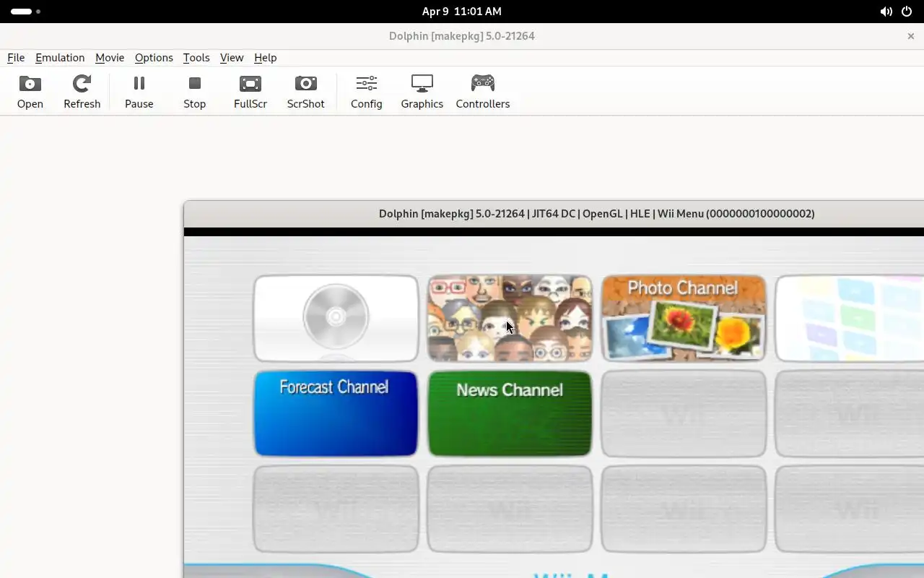Open the Mii Channel tile
Viewport: 924px width, 578px height.
coord(510,318)
